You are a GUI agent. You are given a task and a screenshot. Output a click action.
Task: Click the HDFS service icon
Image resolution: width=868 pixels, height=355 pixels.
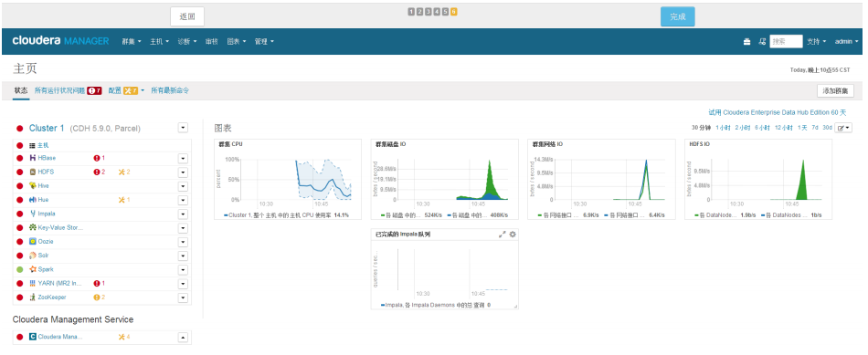[x=33, y=172]
